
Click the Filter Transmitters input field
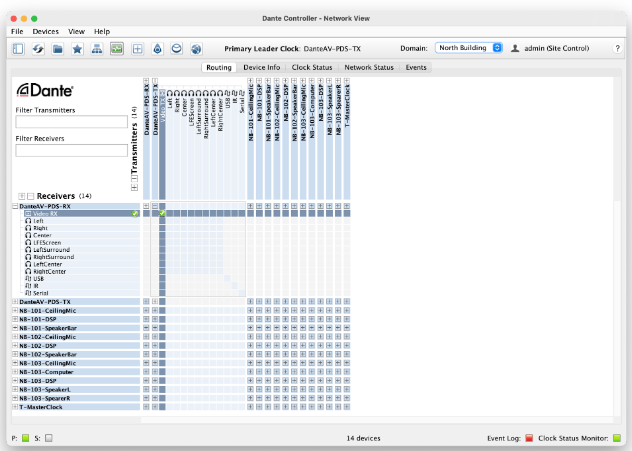tap(72, 122)
